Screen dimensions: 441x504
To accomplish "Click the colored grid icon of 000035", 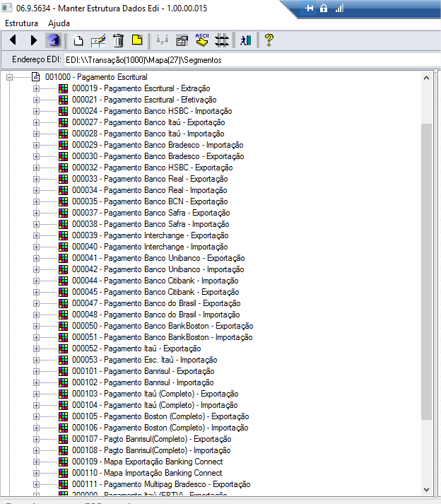I will [x=64, y=201].
